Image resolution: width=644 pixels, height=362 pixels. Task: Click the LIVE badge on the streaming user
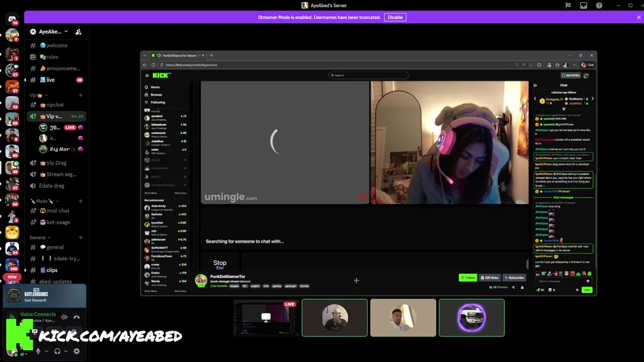[70, 128]
